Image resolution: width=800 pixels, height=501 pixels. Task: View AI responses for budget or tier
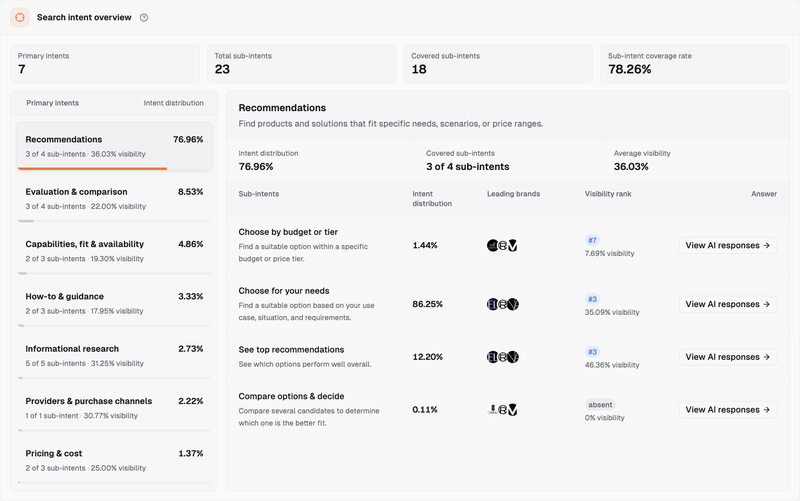(728, 245)
